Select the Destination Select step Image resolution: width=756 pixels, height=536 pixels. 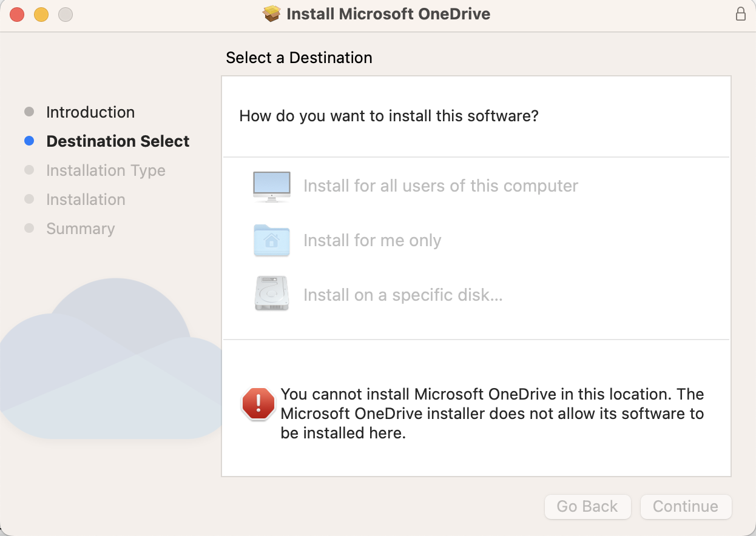118,141
